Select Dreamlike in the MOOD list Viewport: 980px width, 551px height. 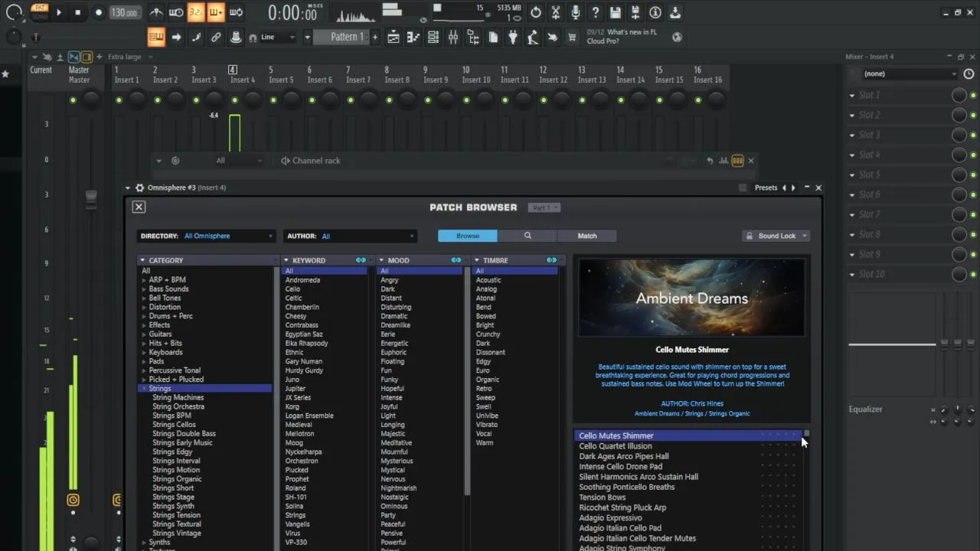pos(396,325)
